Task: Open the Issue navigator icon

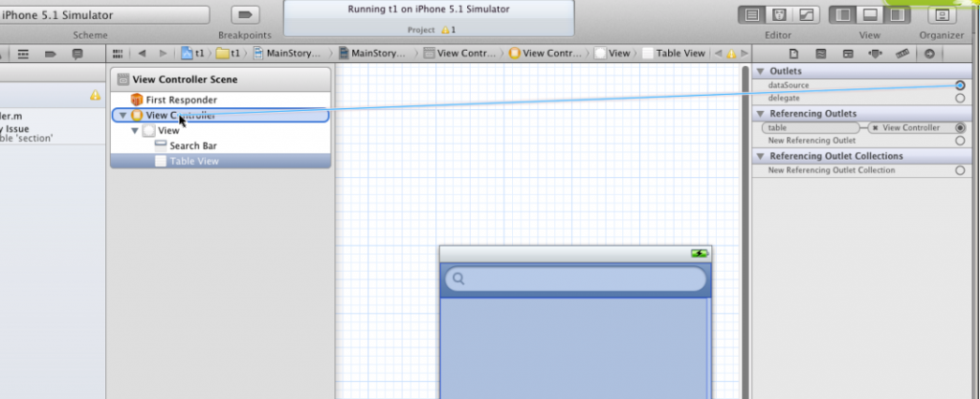Action: coord(23,54)
